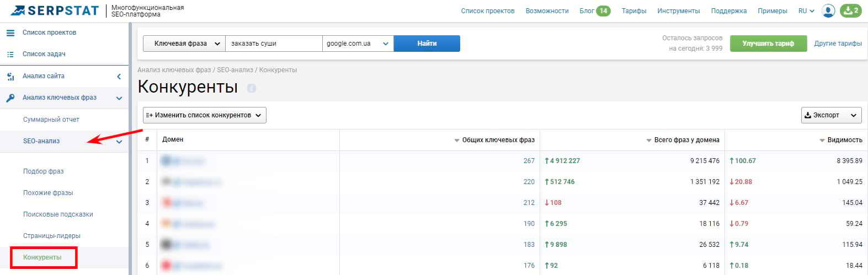Open the google.com.ua database dropdown
The image size is (868, 275).
pyautogui.click(x=358, y=44)
